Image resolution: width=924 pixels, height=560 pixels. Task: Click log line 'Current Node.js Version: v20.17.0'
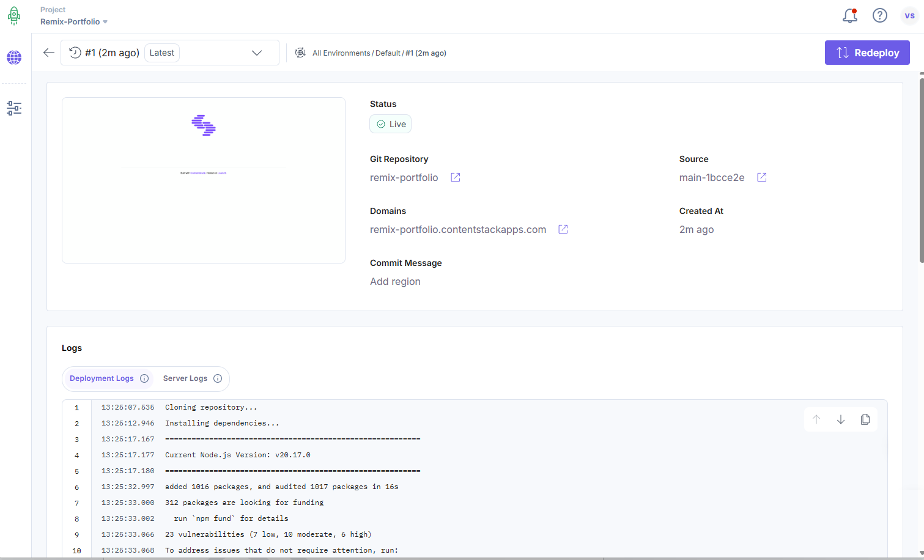click(x=238, y=455)
